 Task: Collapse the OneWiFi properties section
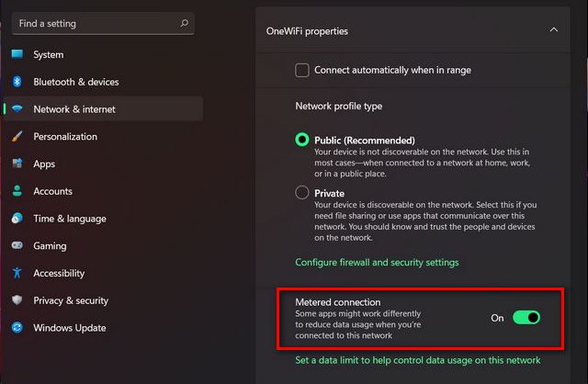[x=553, y=30]
